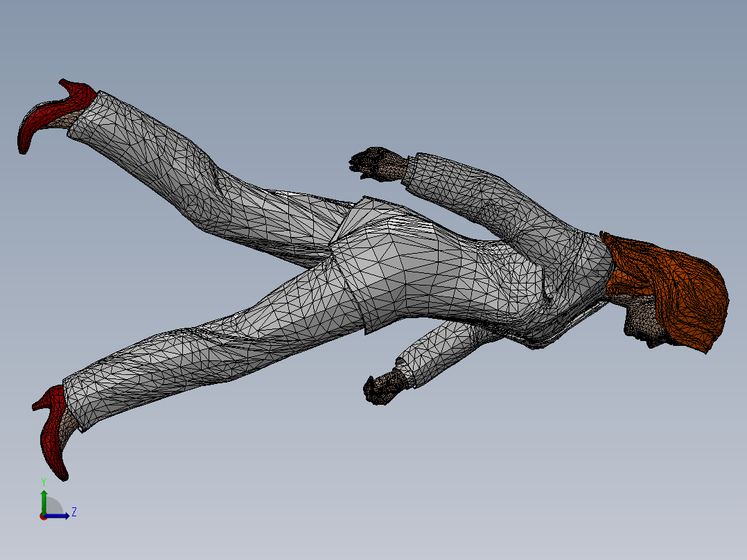Click the blue Z axis of the orientation triad
Image resolution: width=747 pixels, height=560 pixels.
click(58, 516)
